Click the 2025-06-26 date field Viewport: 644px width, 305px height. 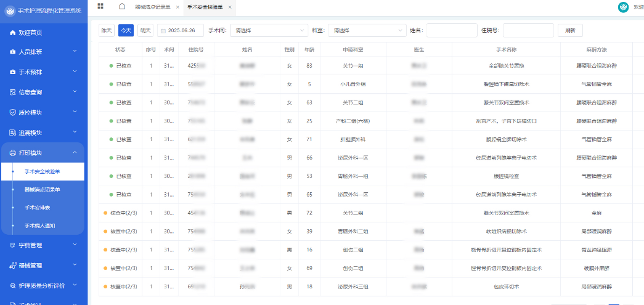182,30
